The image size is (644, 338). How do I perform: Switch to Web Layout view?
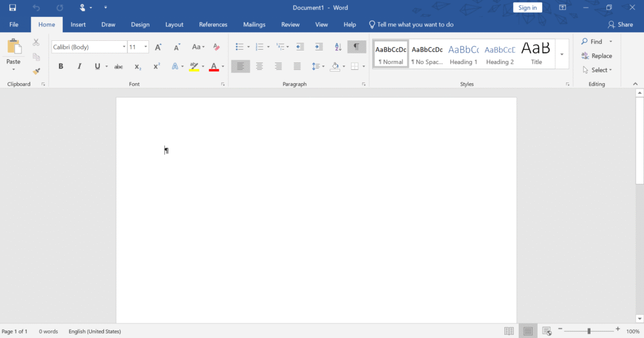(x=547, y=331)
